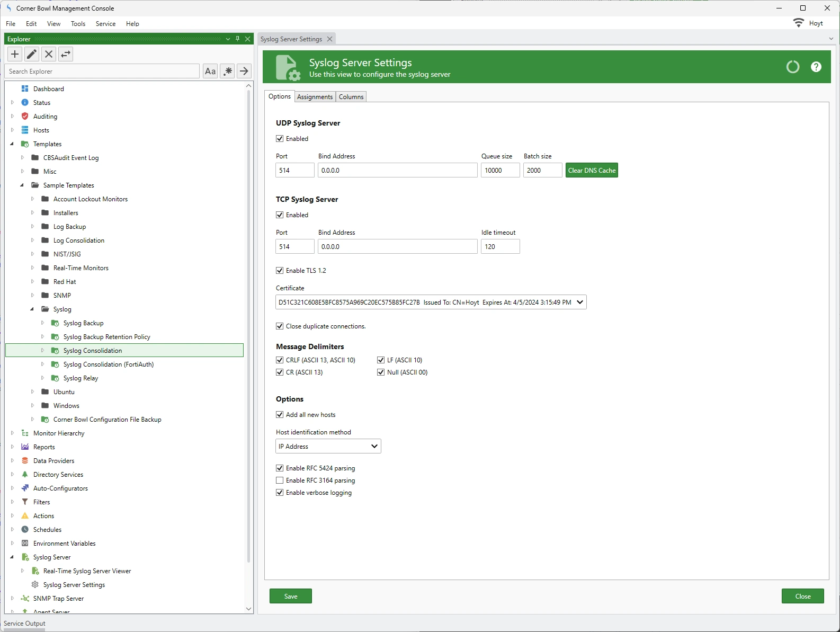The image size is (840, 632).
Task: Uncheck Close duplicate connections
Action: (x=280, y=326)
